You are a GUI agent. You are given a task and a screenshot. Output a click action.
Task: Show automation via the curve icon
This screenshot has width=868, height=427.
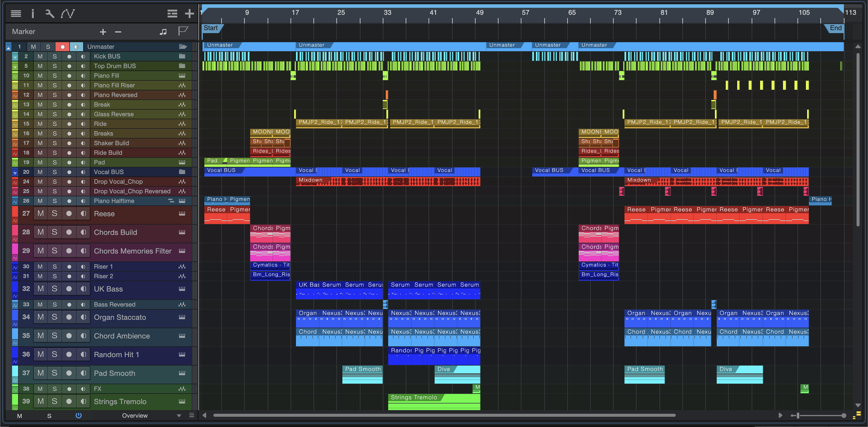(x=68, y=14)
